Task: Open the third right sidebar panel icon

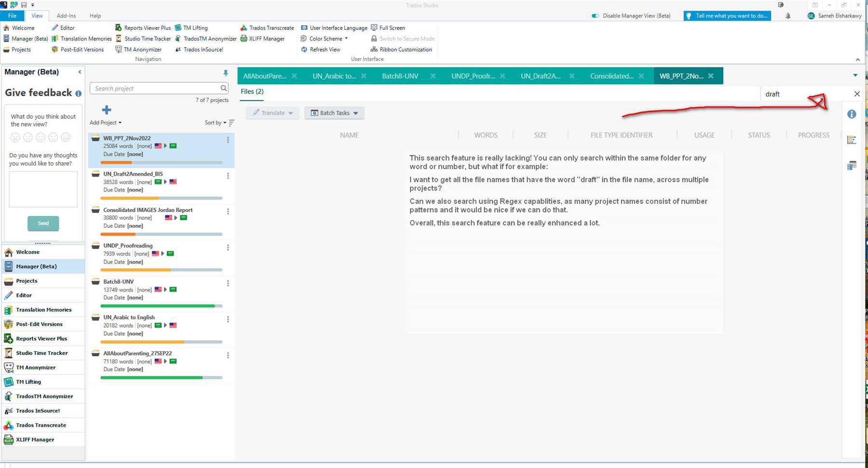Action: (x=852, y=165)
